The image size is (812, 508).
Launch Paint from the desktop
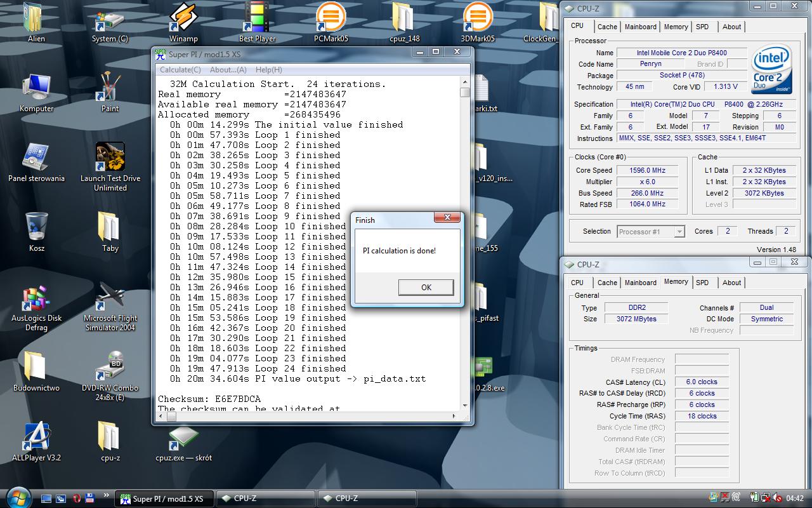[x=110, y=93]
